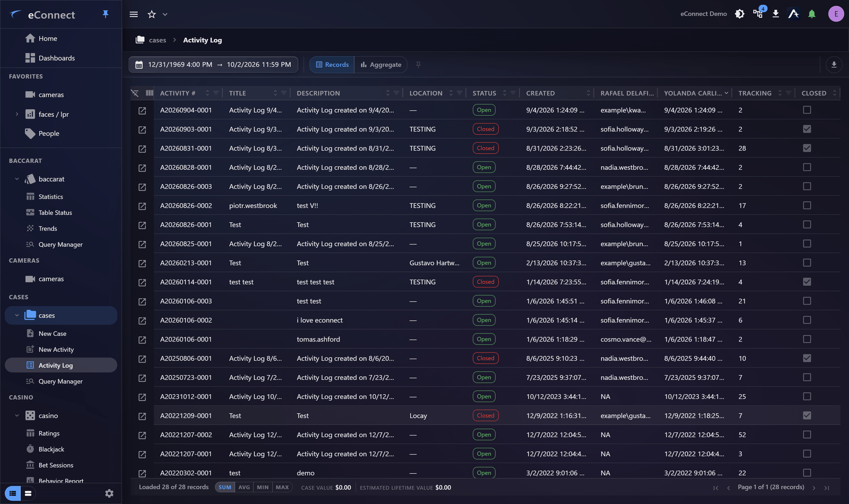Open filter for STATUS column
The height and width of the screenshot is (504, 849).
[513, 93]
